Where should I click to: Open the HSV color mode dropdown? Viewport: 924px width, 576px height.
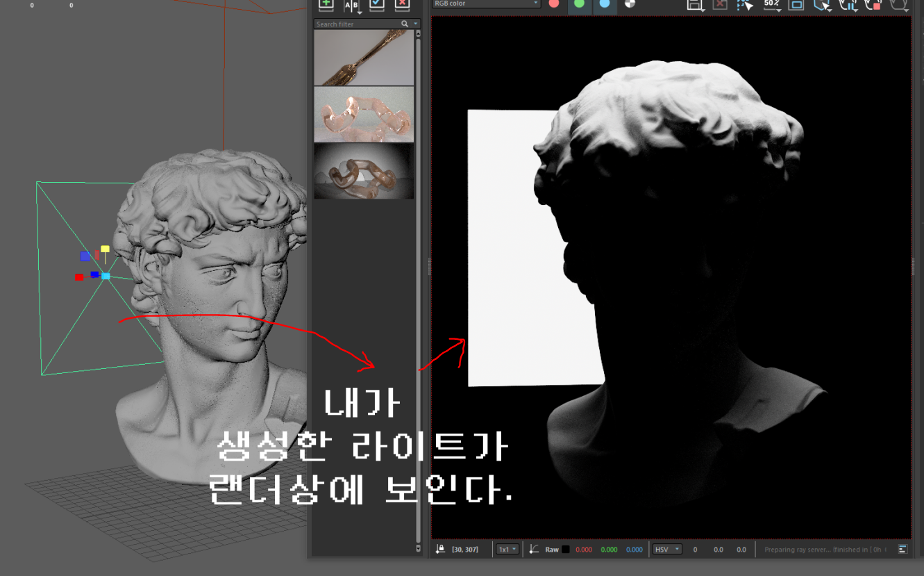[667, 549]
